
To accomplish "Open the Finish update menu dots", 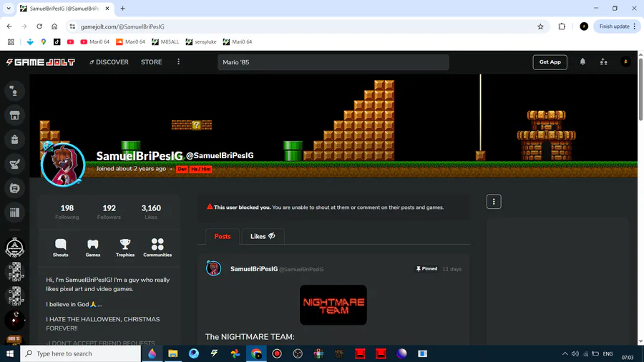I will [x=635, y=26].
